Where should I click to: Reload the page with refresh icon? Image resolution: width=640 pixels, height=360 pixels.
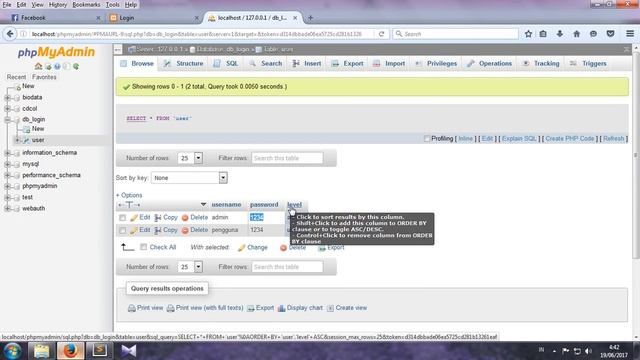point(382,34)
